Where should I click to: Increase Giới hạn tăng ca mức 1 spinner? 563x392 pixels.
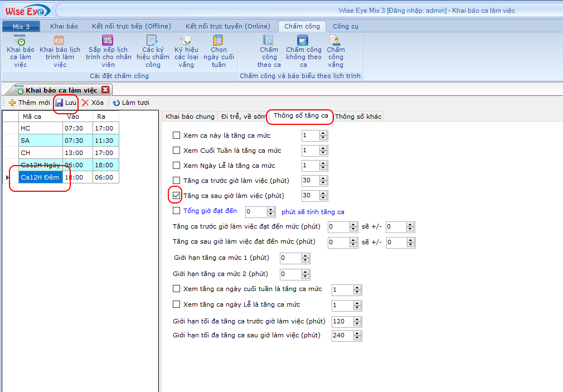305,256
